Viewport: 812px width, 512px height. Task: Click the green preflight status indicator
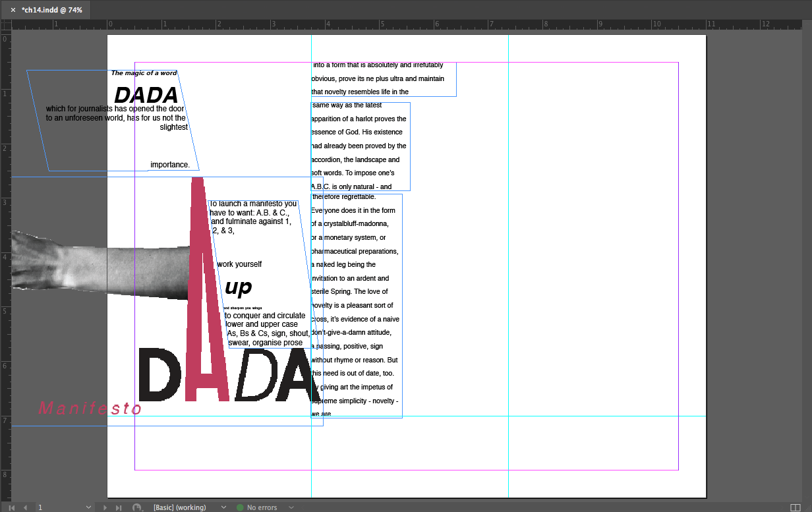click(240, 507)
